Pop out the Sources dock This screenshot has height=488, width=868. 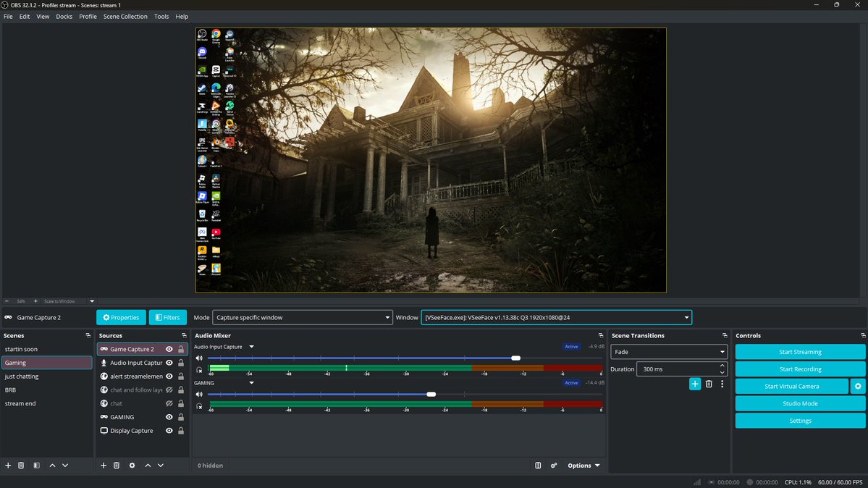click(185, 336)
